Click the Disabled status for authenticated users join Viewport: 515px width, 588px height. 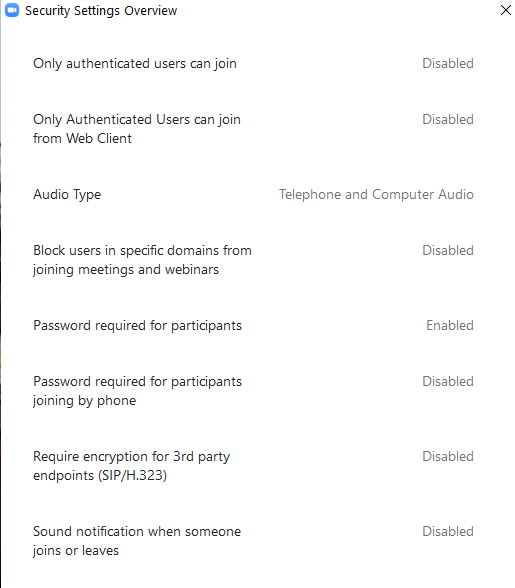(x=448, y=63)
